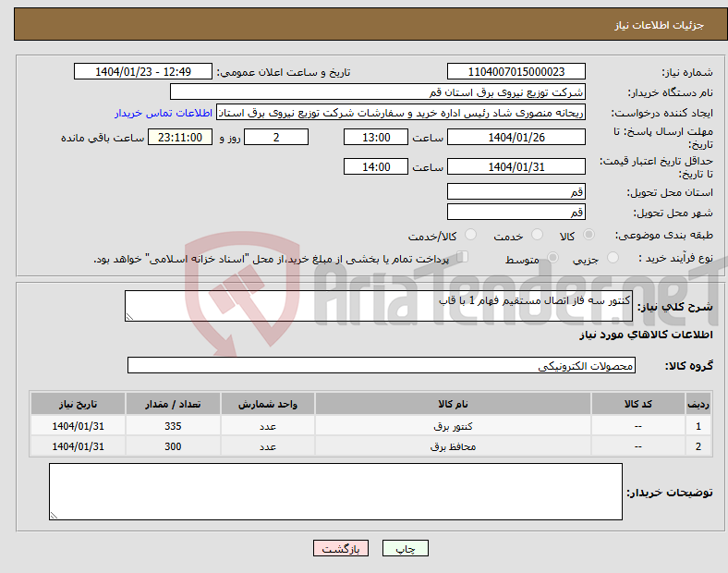The width and height of the screenshot is (728, 573).
Task: Click the کد کالا column header
Action: click(638, 404)
